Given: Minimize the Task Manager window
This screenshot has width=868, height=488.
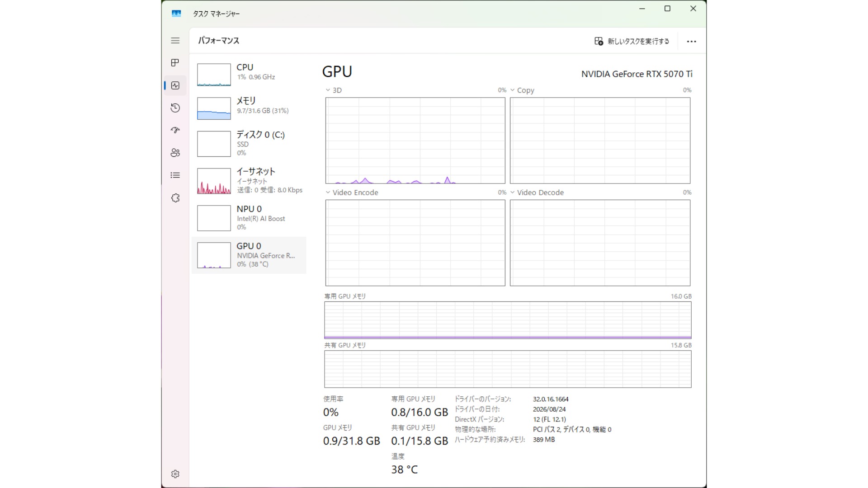Looking at the screenshot, I should click(x=642, y=9).
